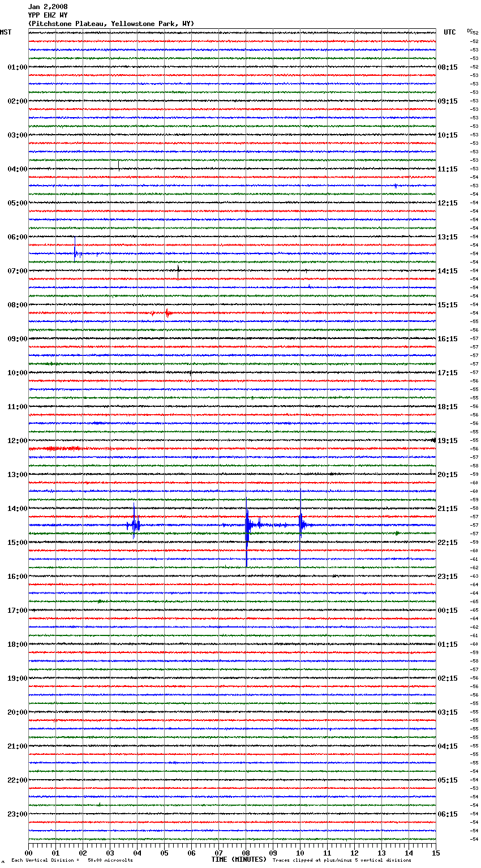Click the DC offset column header
Image resolution: width=481 pixels, height=868 pixels.
(x=470, y=31)
